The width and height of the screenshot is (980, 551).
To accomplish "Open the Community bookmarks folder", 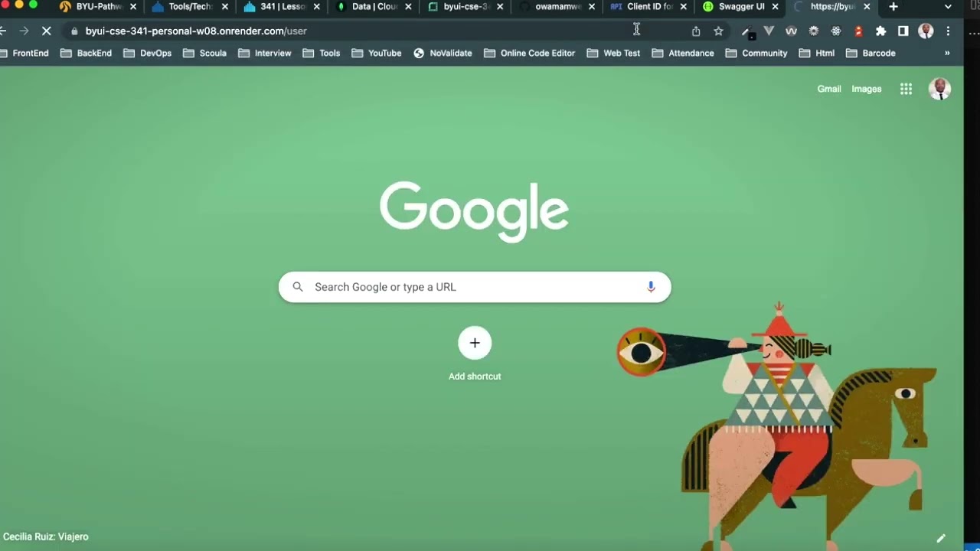I will (x=756, y=54).
